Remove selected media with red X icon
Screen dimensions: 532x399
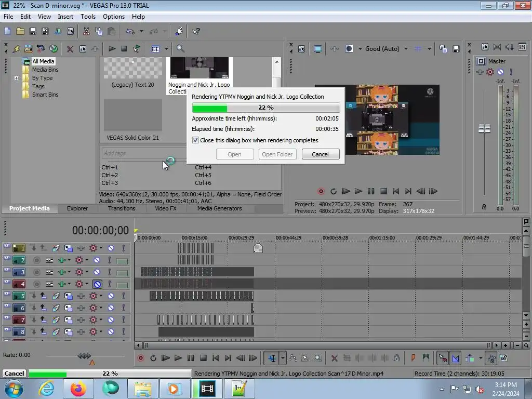tap(70, 49)
